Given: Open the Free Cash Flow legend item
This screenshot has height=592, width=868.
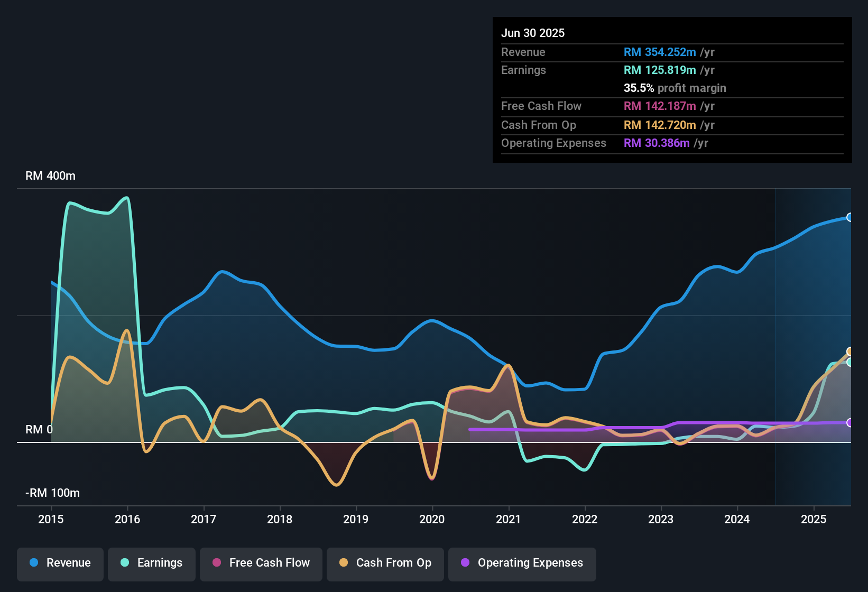Looking at the screenshot, I should [x=261, y=563].
